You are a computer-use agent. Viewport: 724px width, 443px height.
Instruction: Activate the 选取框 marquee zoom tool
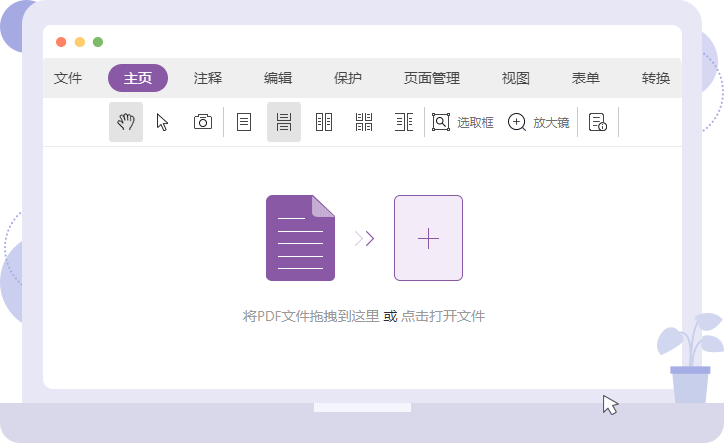click(x=463, y=122)
